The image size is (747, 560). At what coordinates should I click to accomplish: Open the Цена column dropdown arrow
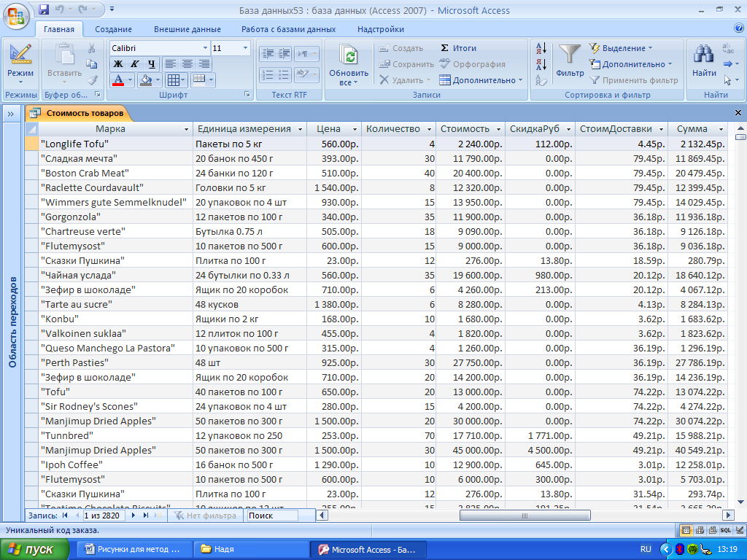(355, 129)
